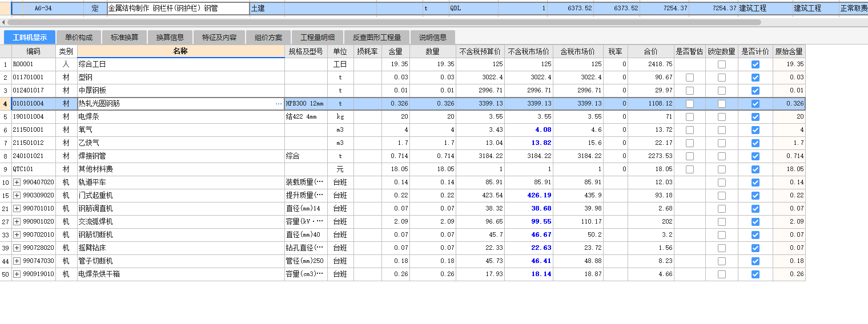Screen dimensions: 868x324
Task: Expand the 电焊条烘干箱 row
Action: 17,274
